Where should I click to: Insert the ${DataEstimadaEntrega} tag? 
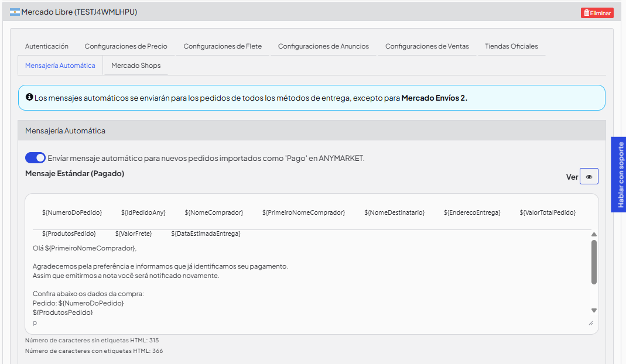tap(206, 233)
